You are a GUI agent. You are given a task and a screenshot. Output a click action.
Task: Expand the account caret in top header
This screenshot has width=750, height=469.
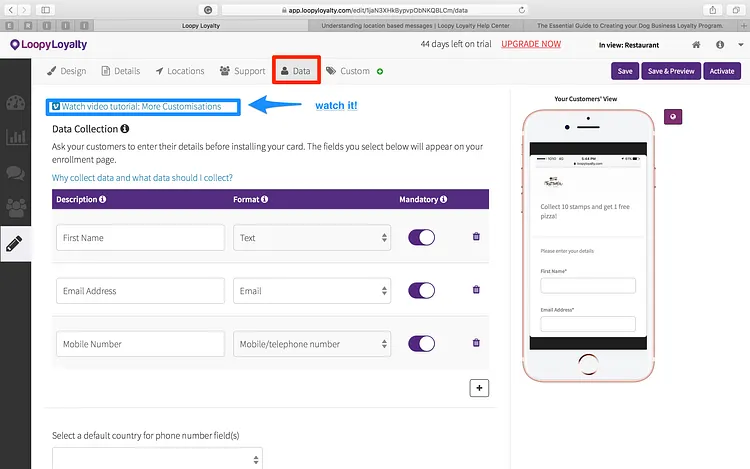coord(740,44)
